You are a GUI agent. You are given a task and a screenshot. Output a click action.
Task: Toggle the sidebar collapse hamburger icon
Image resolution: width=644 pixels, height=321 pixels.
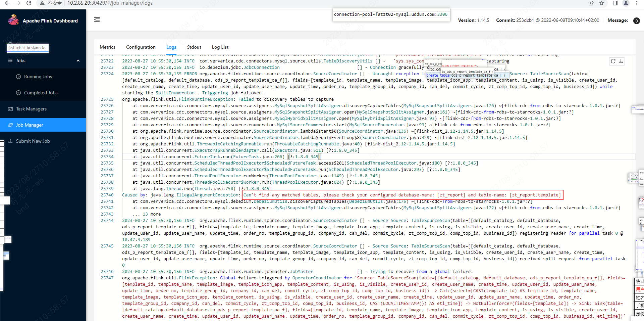97,19
